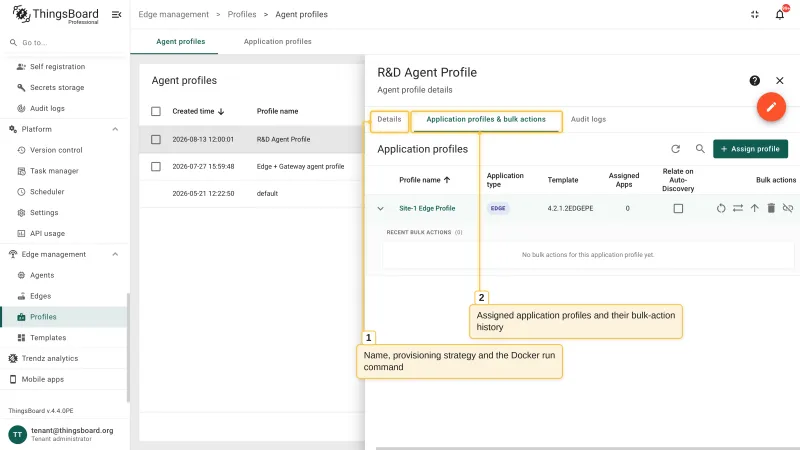800x450 pixels.
Task: Delete icon for Site-1 Edge Profile
Action: (x=771, y=208)
